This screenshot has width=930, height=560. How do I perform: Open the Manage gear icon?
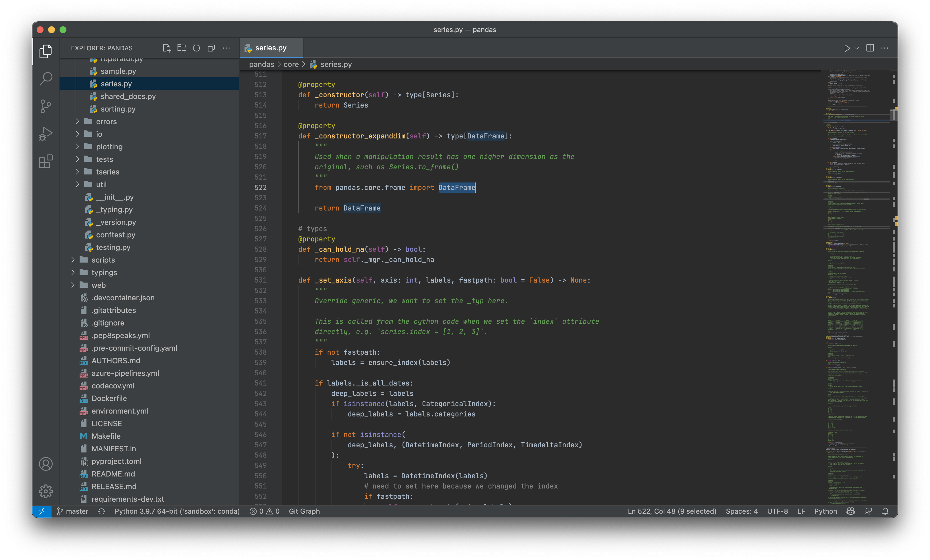click(46, 491)
